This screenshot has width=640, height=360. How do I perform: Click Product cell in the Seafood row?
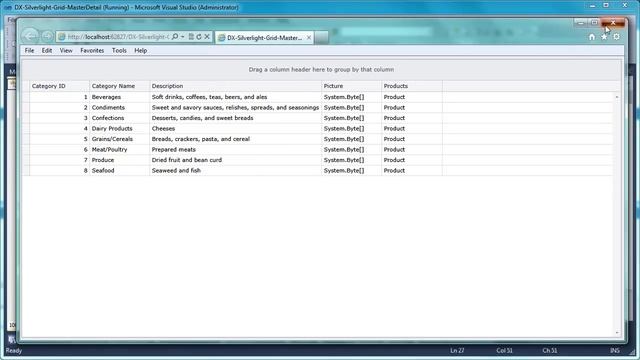coord(412,171)
